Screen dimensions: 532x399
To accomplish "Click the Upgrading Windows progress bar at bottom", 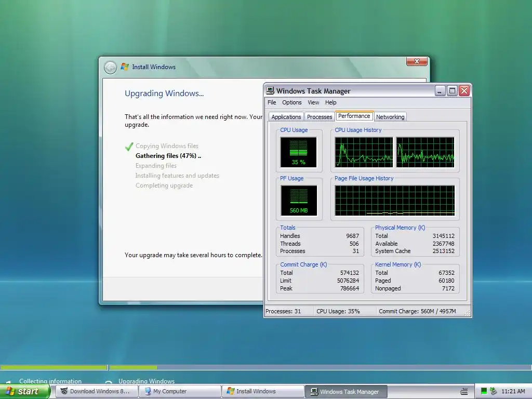I will click(x=320, y=367).
